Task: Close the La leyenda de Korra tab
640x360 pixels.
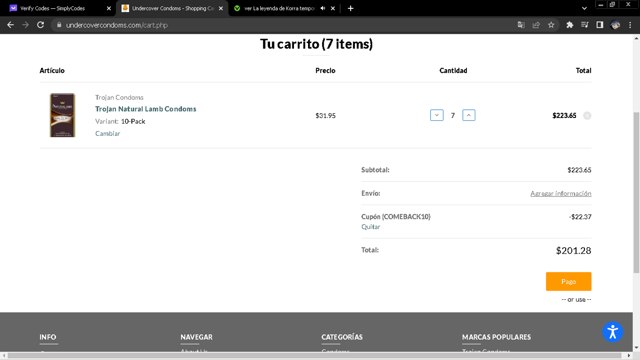Action: [x=333, y=8]
